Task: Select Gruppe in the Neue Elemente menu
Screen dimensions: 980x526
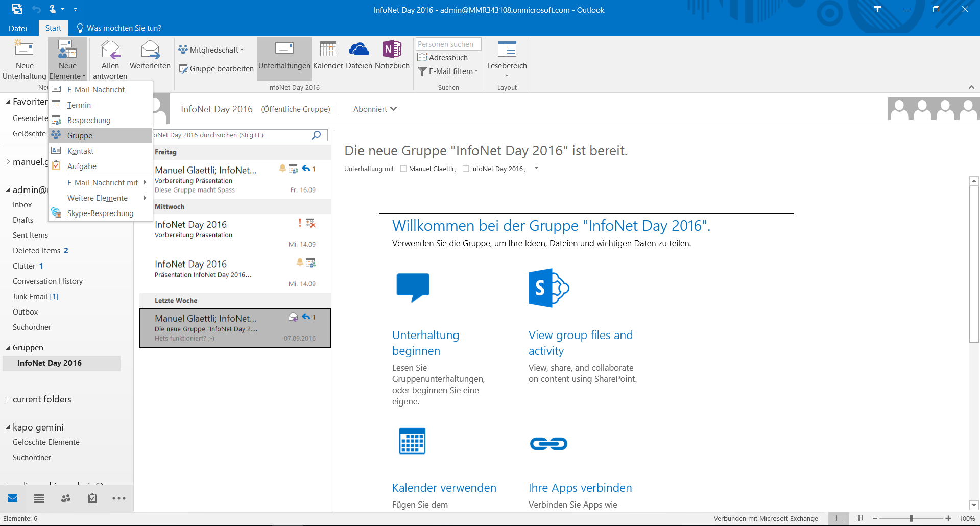Action: [101, 135]
